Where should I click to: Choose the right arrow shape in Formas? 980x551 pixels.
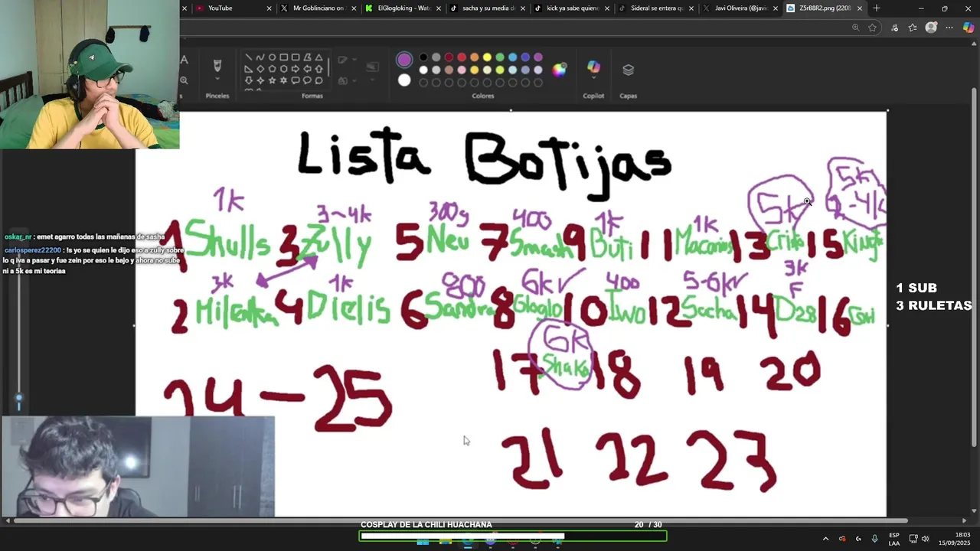(296, 69)
